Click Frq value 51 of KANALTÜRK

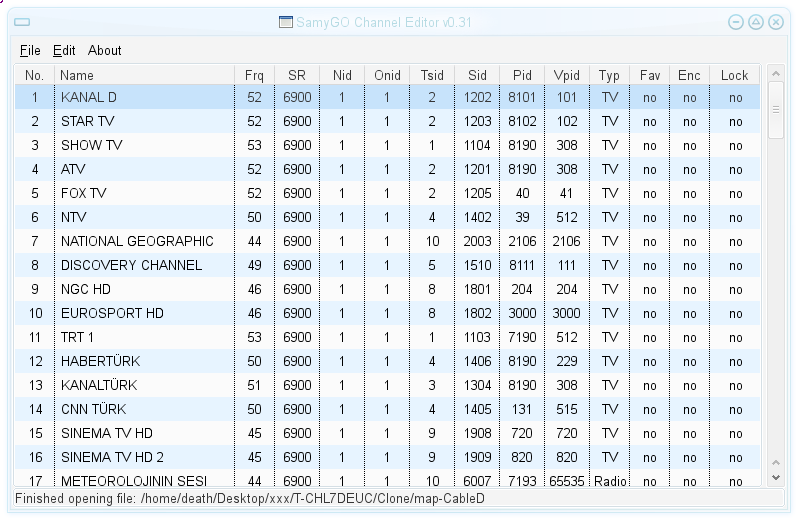[x=254, y=385]
